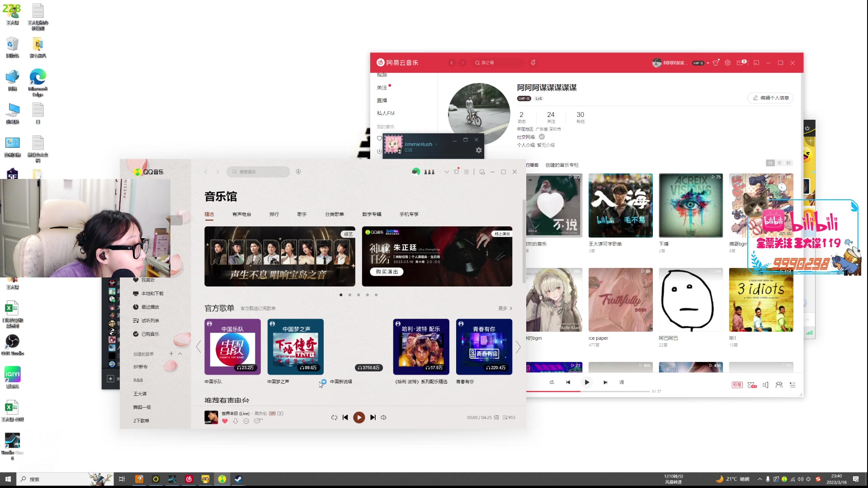The height and width of the screenshot is (488, 868).
Task: Open 入海 playlist cover in NetEase
Action: [x=621, y=206]
